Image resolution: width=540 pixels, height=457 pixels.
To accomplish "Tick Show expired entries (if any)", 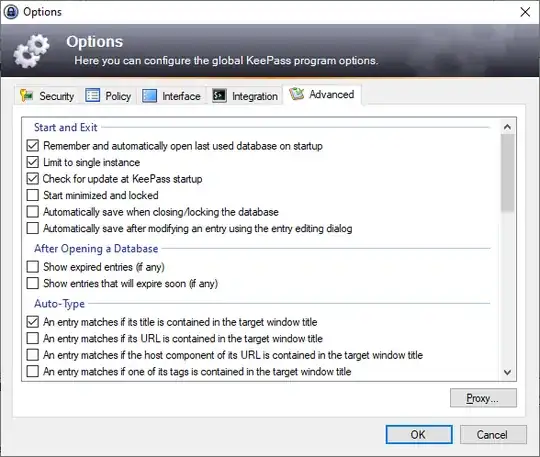I will (x=33, y=267).
